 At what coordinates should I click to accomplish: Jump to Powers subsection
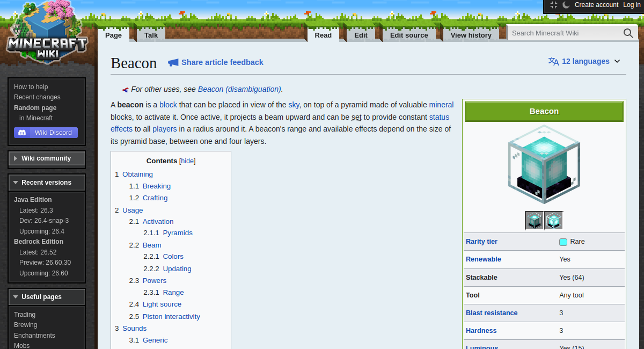point(155,281)
